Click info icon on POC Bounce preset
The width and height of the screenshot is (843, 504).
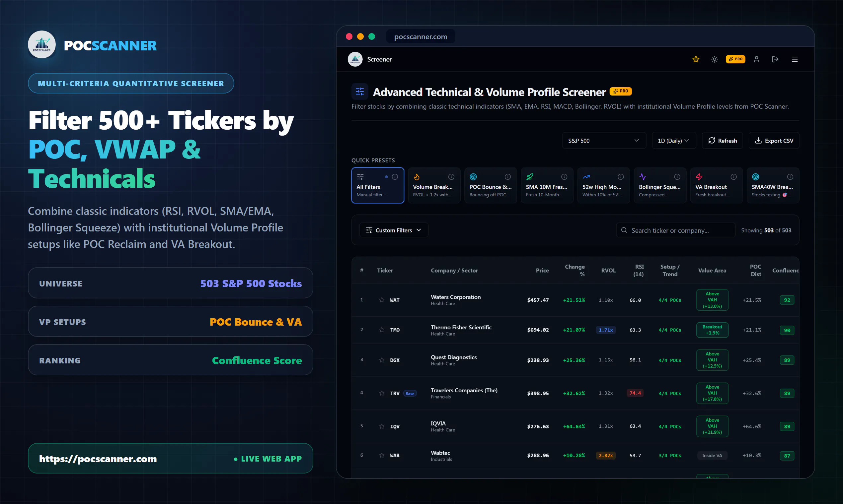click(507, 177)
